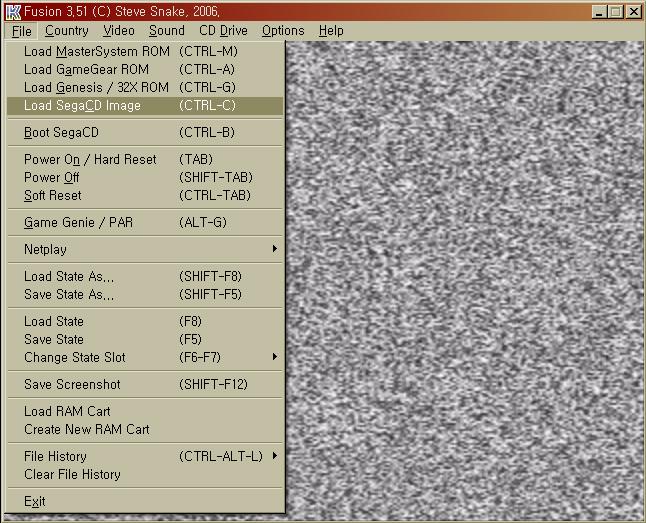The image size is (646, 523).
Task: Select Load SegaCD Image
Action: coord(145,106)
